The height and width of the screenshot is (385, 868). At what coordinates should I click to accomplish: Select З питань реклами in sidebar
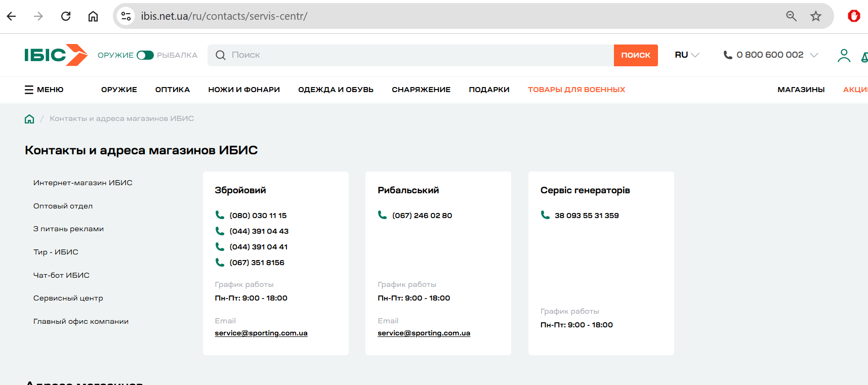(x=68, y=229)
